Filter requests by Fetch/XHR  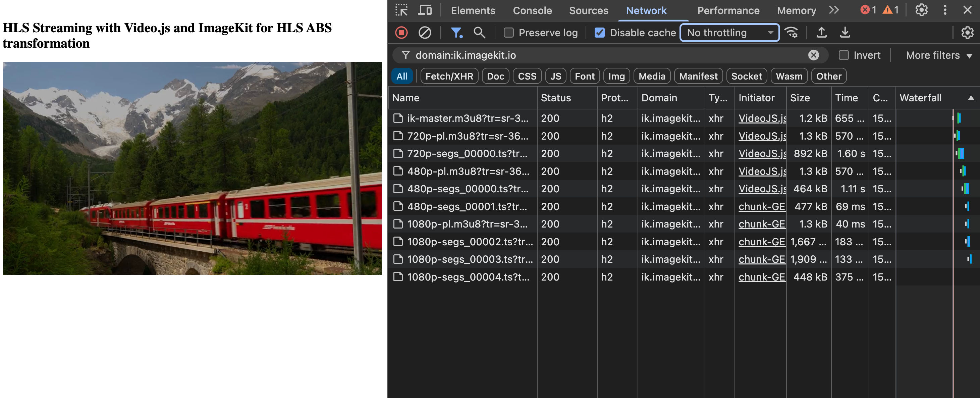[449, 77]
